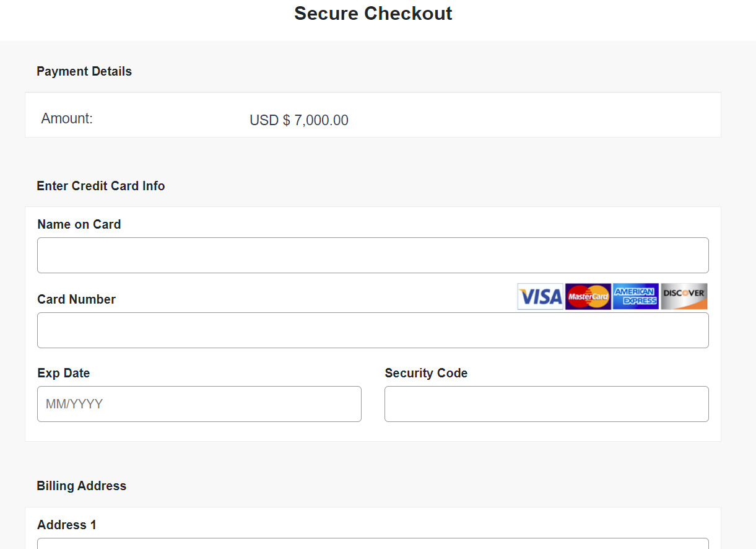
Task: Click the Visa card logo
Action: pyautogui.click(x=540, y=297)
